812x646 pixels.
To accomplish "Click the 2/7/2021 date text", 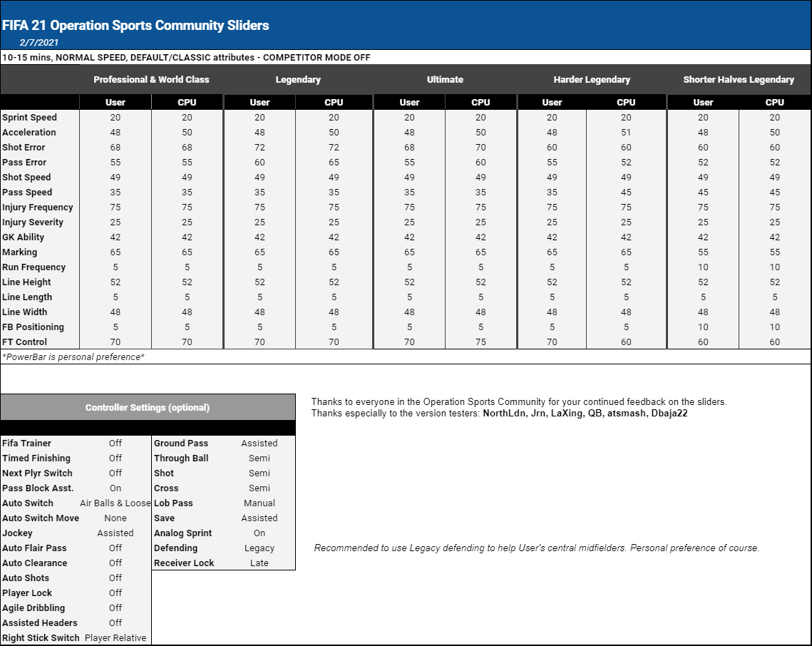I will tap(38, 43).
